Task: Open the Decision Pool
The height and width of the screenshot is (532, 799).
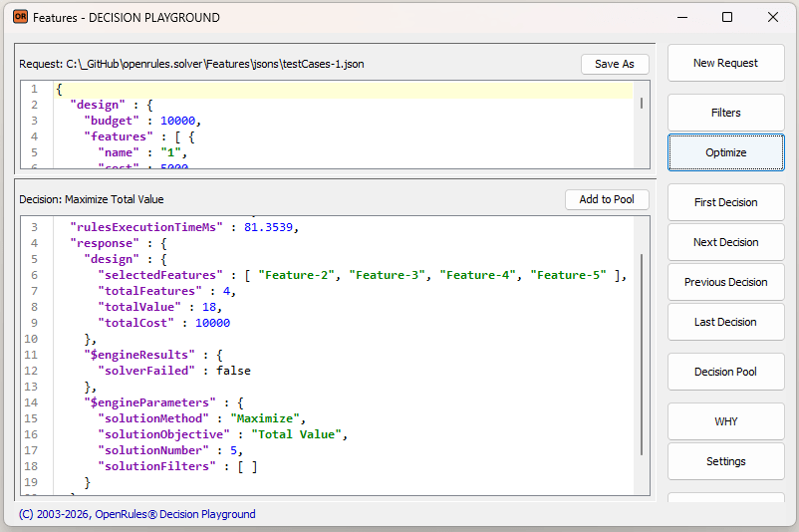Action: pyautogui.click(x=725, y=372)
